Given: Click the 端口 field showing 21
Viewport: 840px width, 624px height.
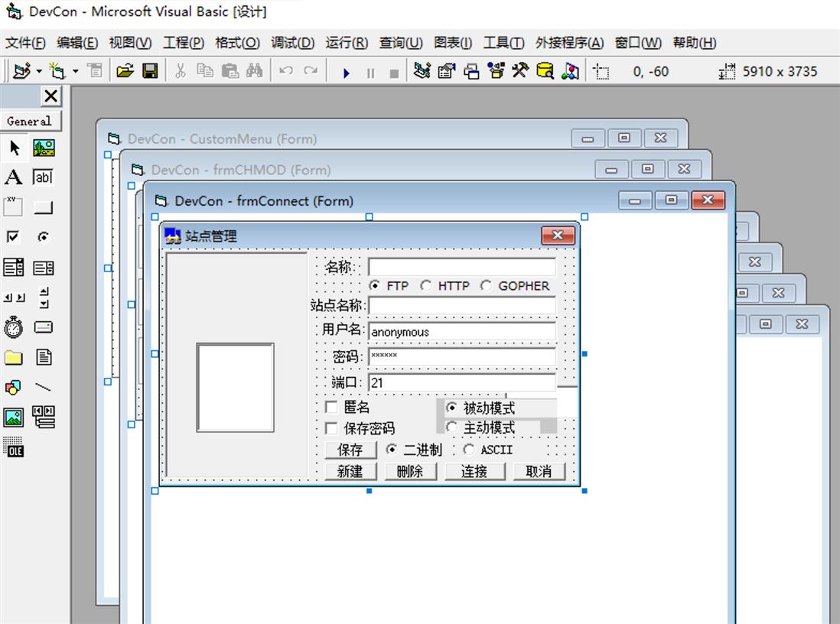Looking at the screenshot, I should coord(462,382).
